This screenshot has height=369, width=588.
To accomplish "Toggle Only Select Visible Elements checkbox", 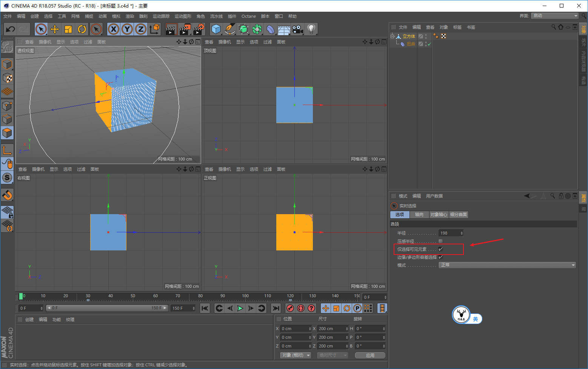I will [x=440, y=249].
